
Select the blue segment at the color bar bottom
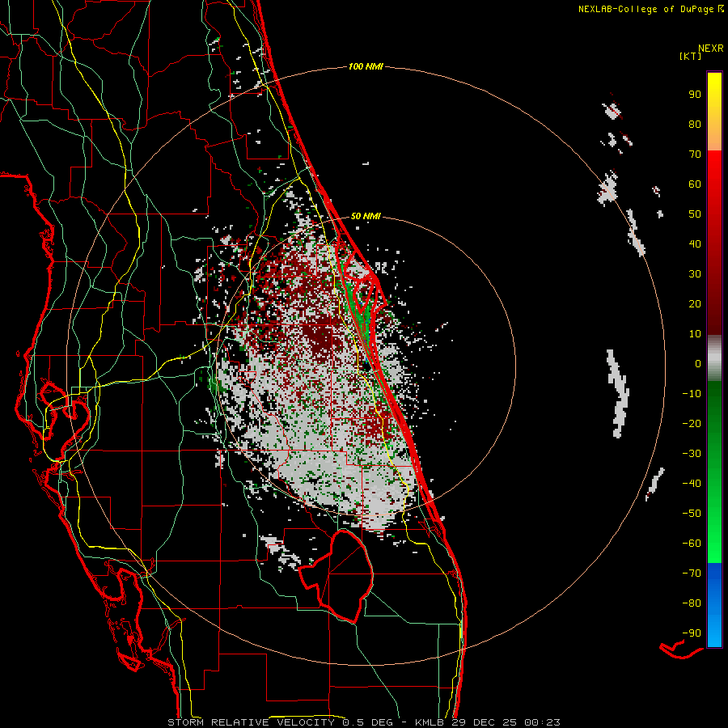pyautogui.click(x=714, y=605)
